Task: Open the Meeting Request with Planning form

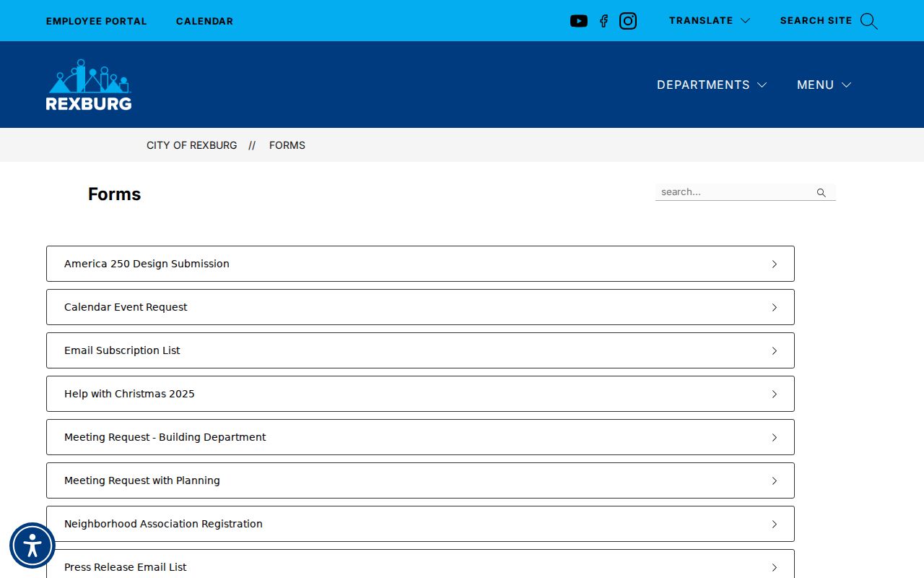Action: 420,480
